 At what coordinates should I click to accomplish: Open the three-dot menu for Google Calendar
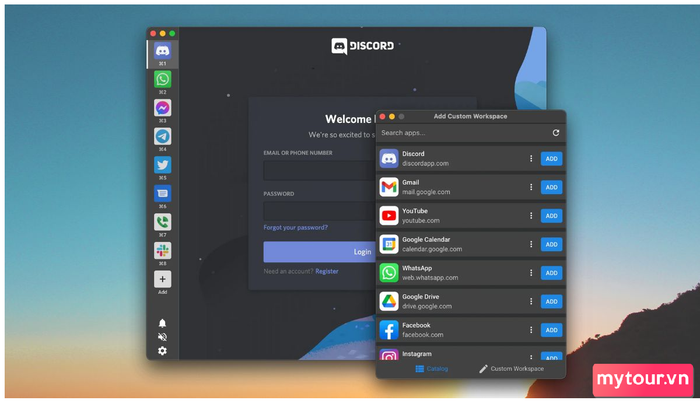pos(531,244)
